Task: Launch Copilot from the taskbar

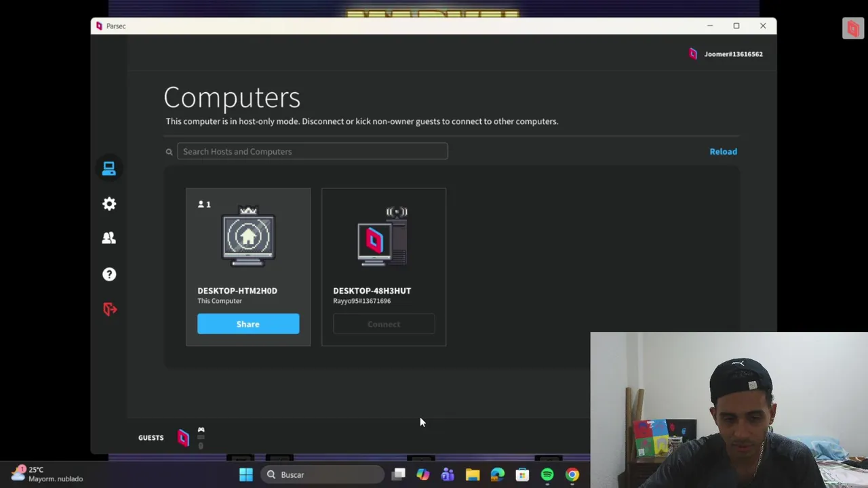Action: [423, 475]
